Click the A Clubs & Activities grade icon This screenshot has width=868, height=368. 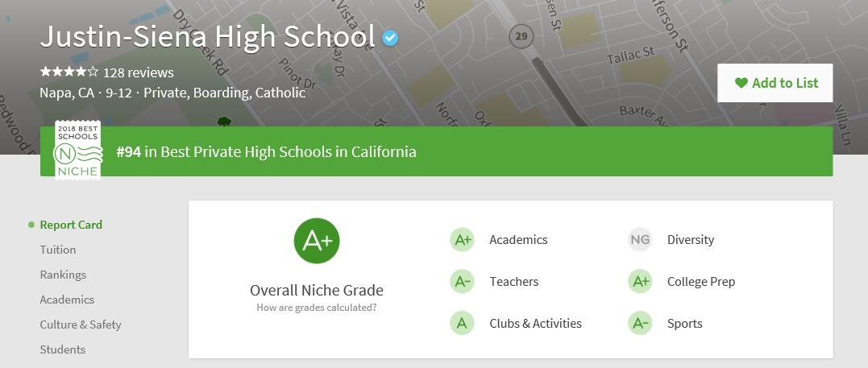click(462, 323)
